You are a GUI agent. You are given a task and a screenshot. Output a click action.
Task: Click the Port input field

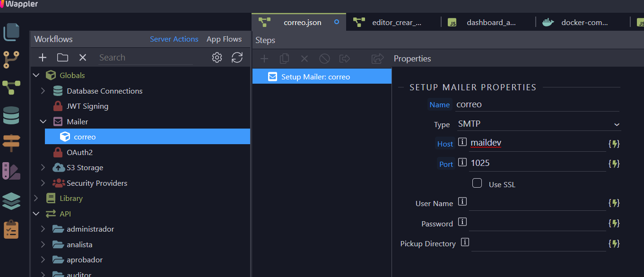coord(537,163)
